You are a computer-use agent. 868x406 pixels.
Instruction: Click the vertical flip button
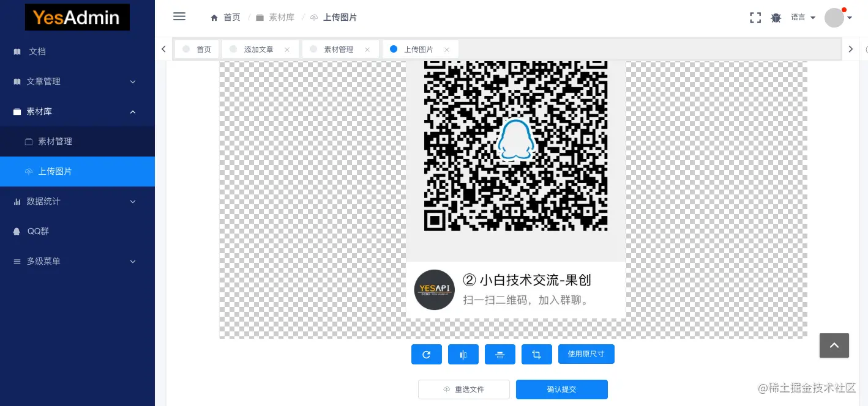pyautogui.click(x=500, y=354)
